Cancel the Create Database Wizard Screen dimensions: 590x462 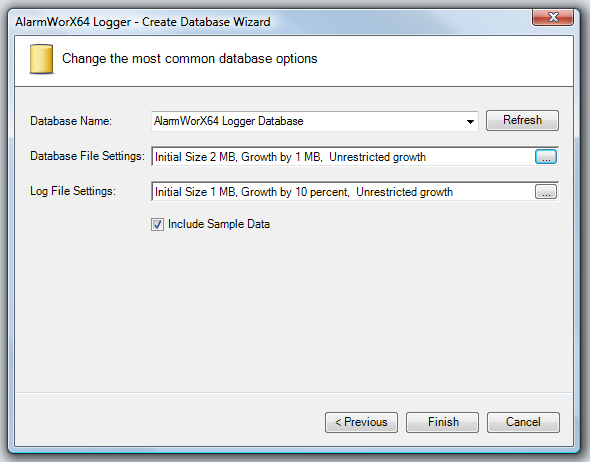point(523,422)
